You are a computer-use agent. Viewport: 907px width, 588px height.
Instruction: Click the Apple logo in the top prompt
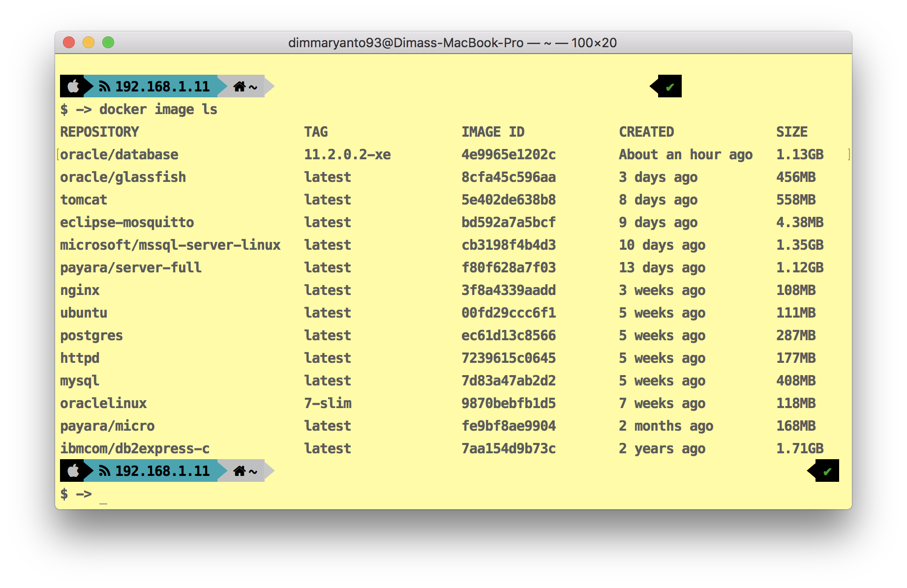pyautogui.click(x=73, y=87)
